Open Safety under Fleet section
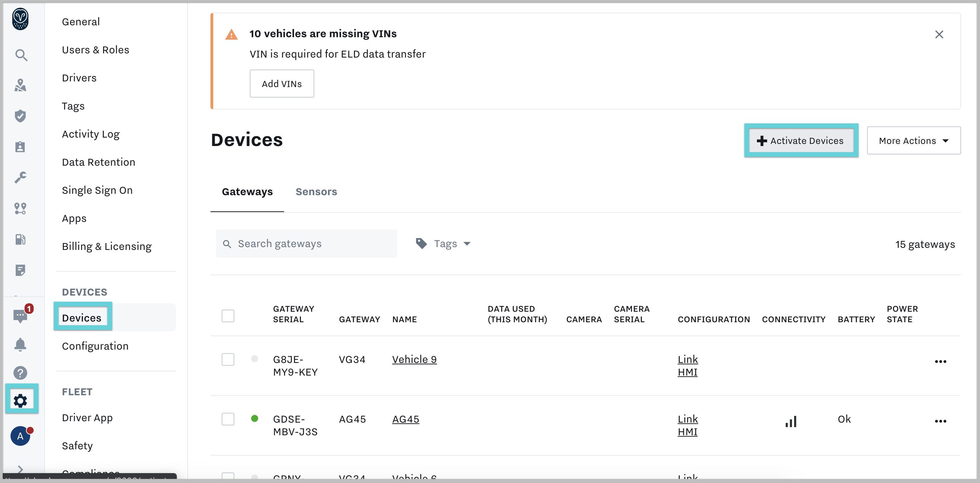 coord(77,446)
